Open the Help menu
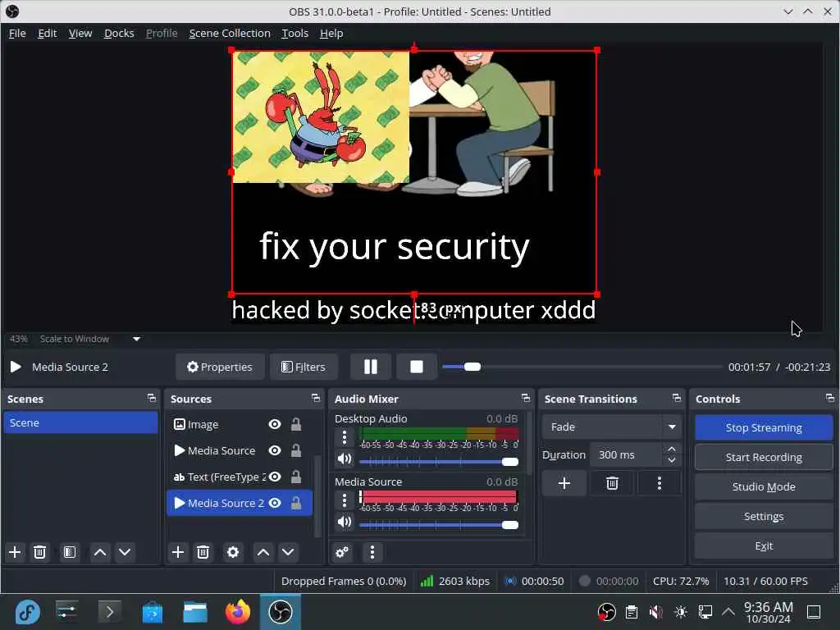840x630 pixels. pos(331,33)
